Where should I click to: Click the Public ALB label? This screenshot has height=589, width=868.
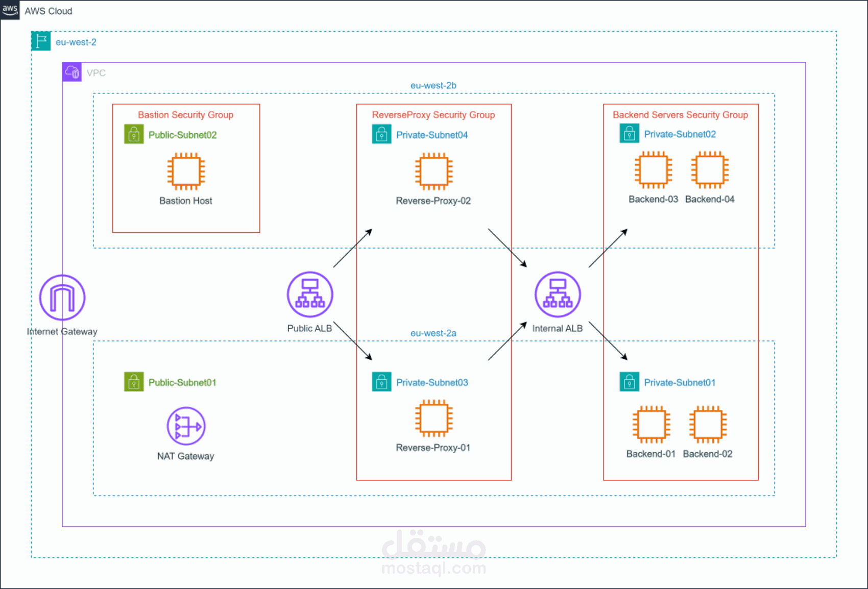coord(309,328)
